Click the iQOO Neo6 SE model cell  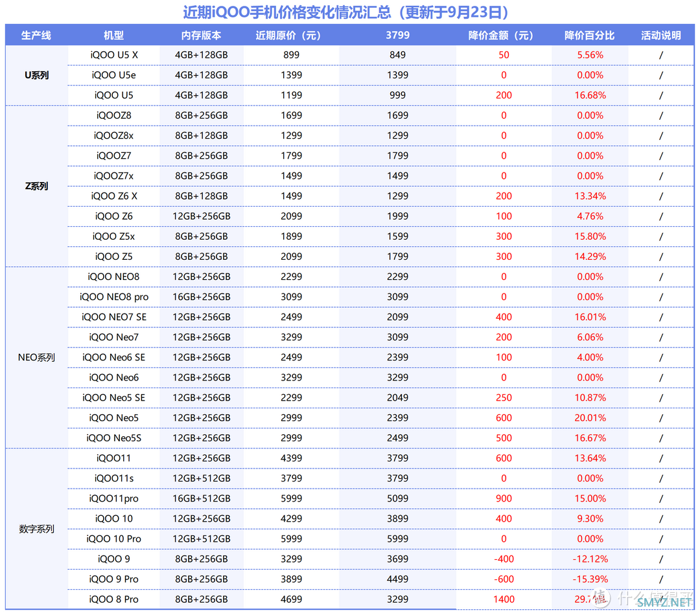pyautogui.click(x=113, y=358)
